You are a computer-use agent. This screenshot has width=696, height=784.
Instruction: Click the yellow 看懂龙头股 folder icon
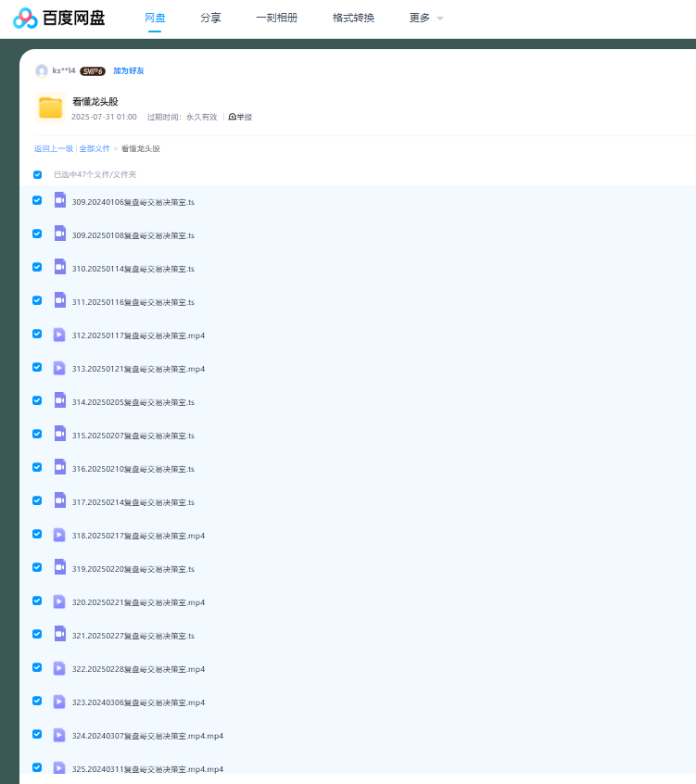[50, 108]
